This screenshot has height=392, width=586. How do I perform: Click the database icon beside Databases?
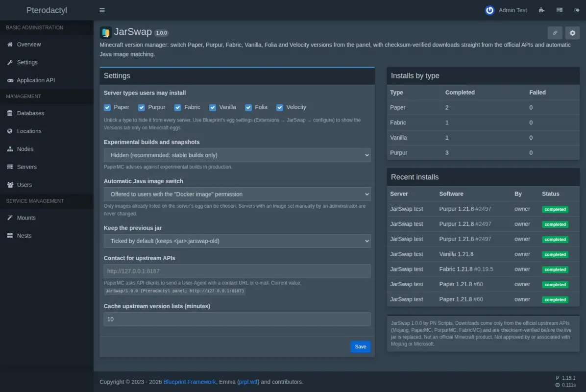pos(10,113)
